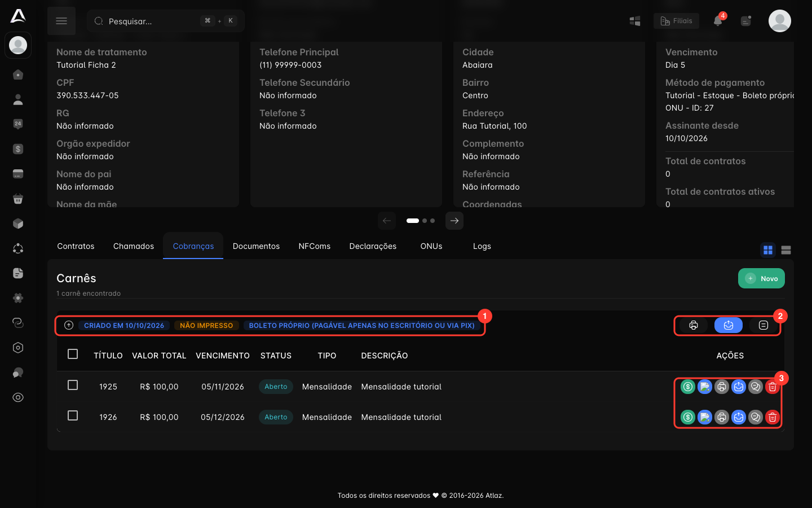Open the network nodes icon in the sidebar
This screenshot has width=812, height=508.
click(x=18, y=248)
